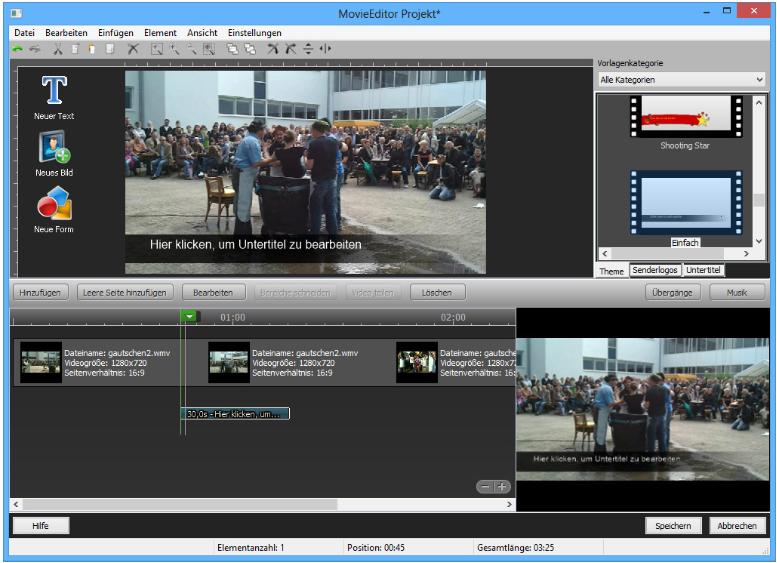Switch to the Senderlogos tab
The width and height of the screenshot is (777, 563).
(655, 271)
